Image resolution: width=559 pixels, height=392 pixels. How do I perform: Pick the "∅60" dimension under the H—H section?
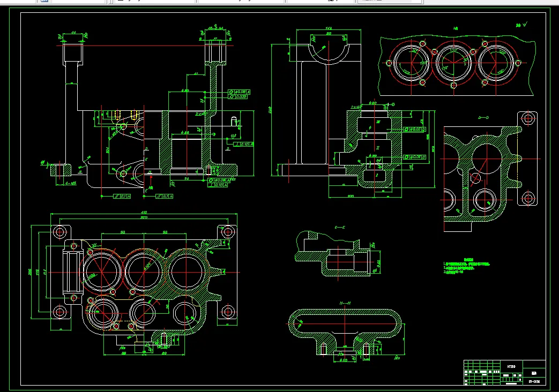click(x=343, y=360)
